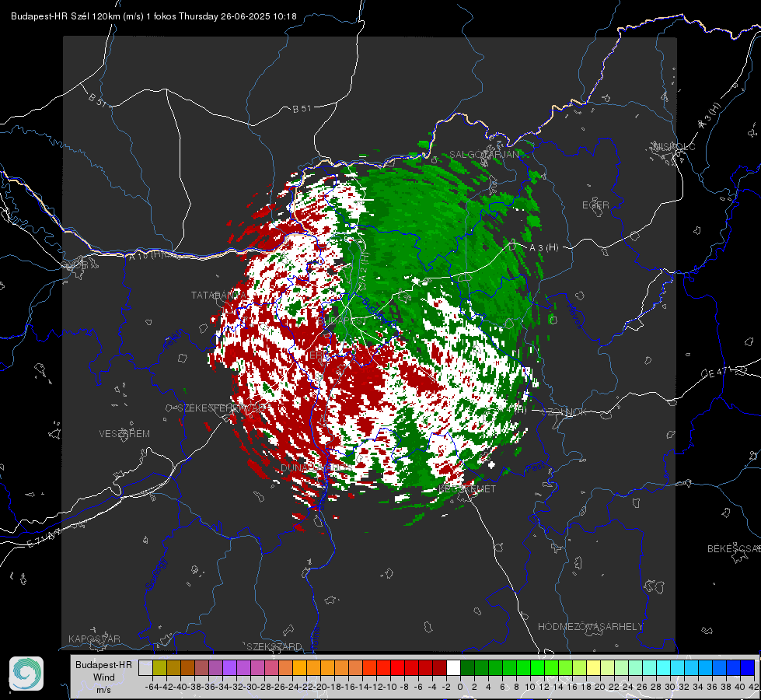Pick the yellow swatch between 18 and 20
The image size is (761, 700).
click(593, 667)
